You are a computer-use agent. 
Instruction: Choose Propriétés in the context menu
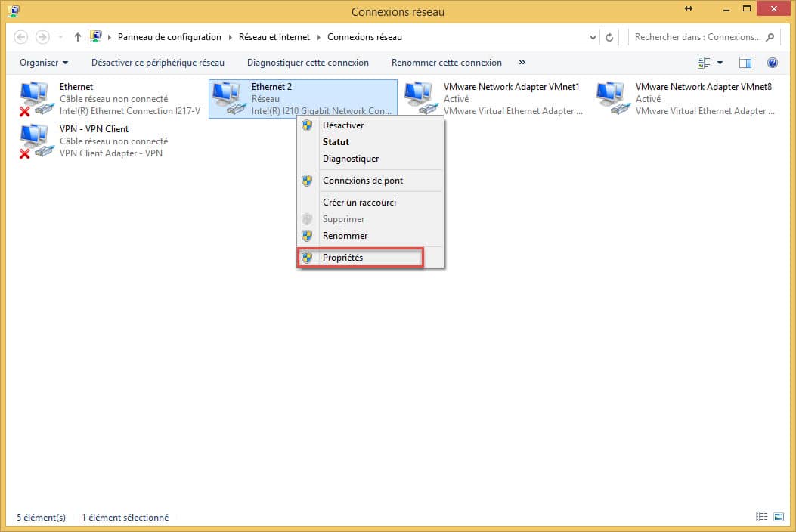(342, 258)
